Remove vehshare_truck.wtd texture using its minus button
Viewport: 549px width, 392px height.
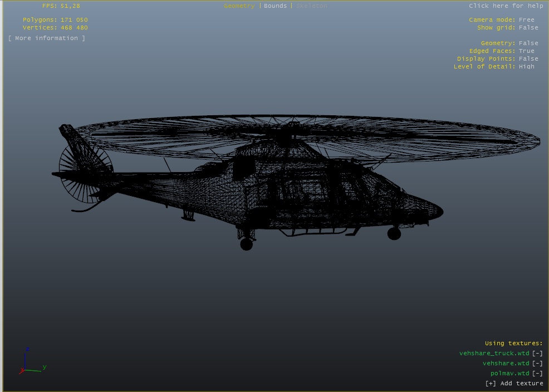point(537,354)
